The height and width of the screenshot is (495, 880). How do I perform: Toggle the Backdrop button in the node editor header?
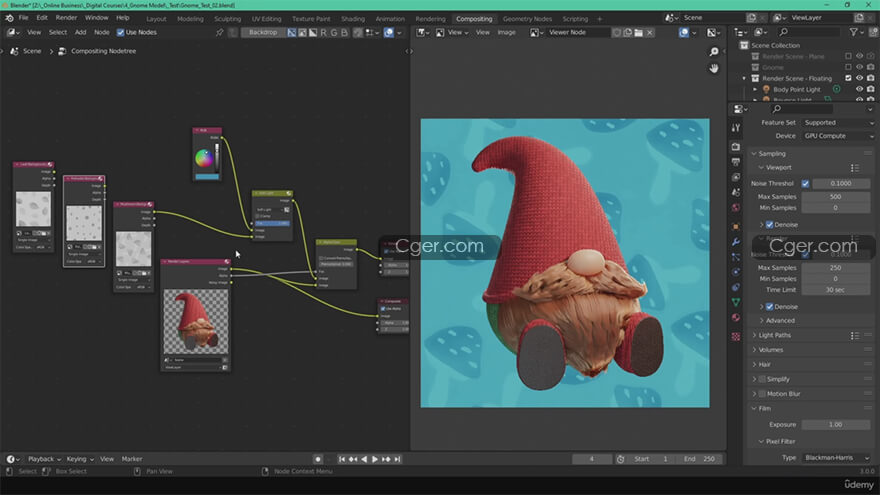(263, 32)
